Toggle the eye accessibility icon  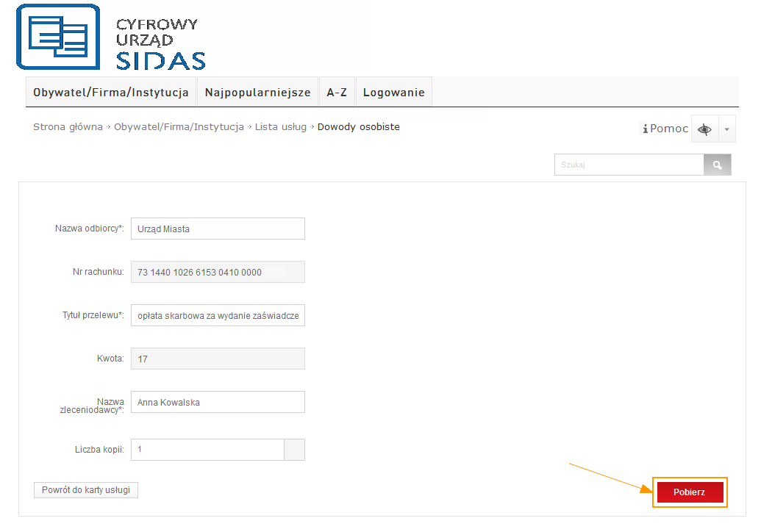[x=704, y=129]
